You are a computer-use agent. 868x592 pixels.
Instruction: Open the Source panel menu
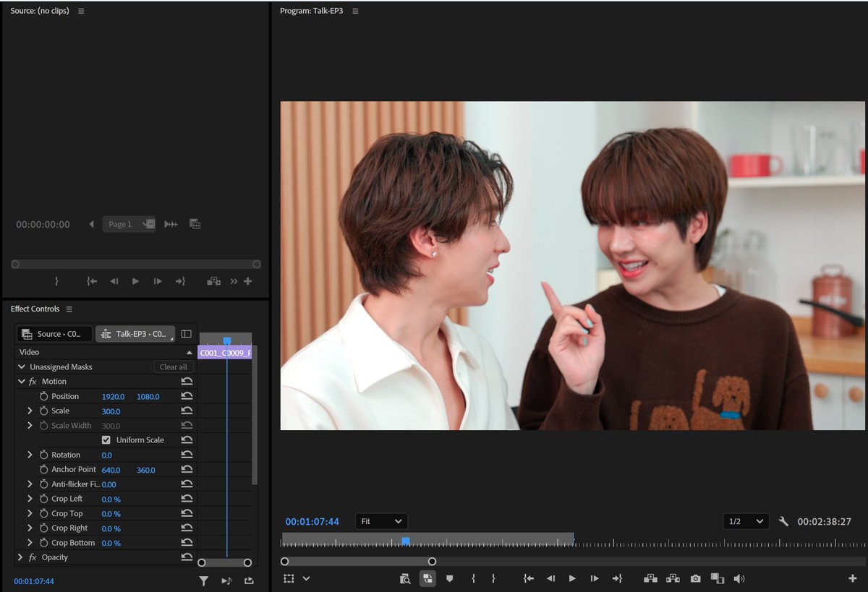(81, 11)
